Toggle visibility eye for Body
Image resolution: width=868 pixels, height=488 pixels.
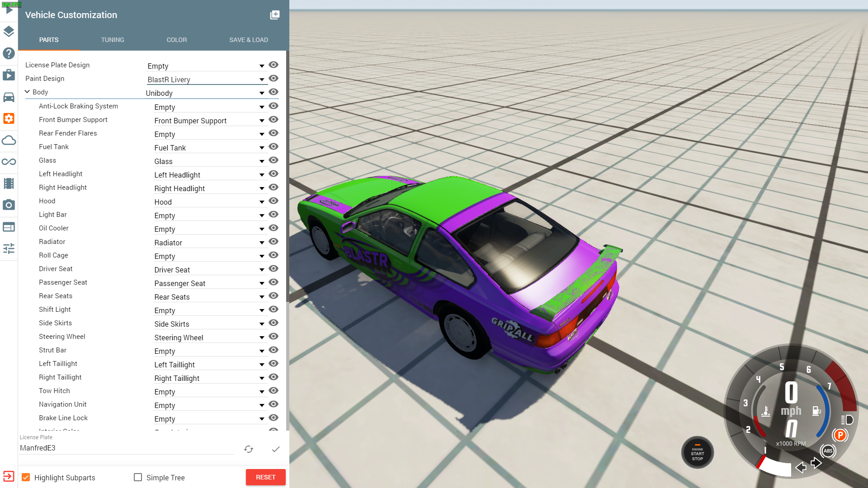coord(274,92)
